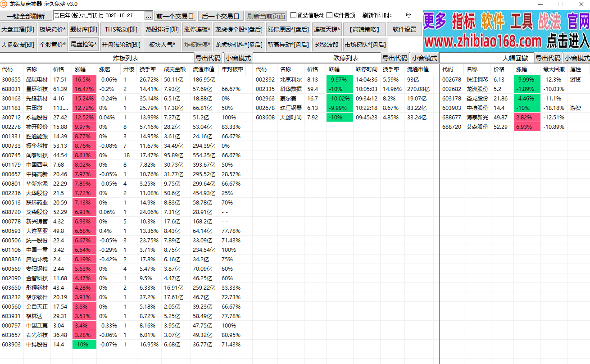Open 龙虎榜个股*[盘后] page

tap(239, 30)
